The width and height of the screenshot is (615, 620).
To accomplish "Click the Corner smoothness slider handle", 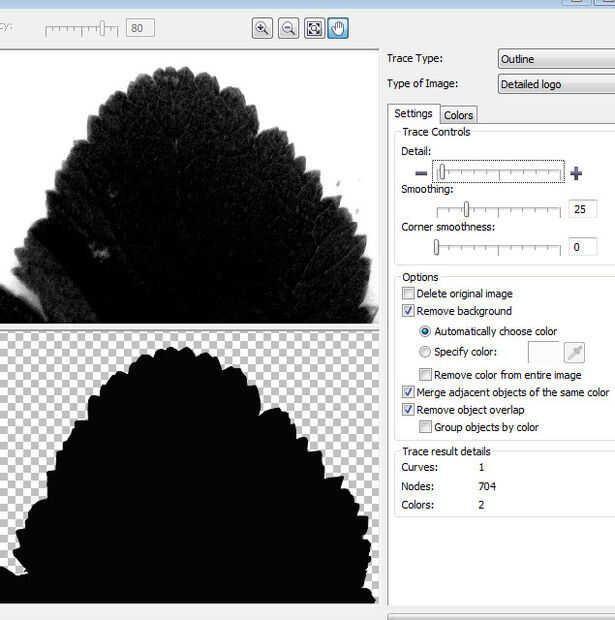I will click(x=436, y=247).
